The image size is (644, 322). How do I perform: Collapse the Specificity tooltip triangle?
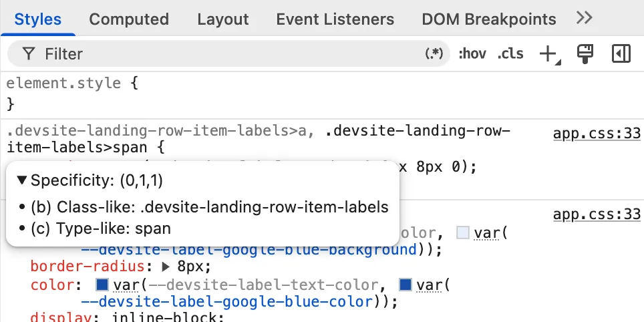[x=22, y=180]
